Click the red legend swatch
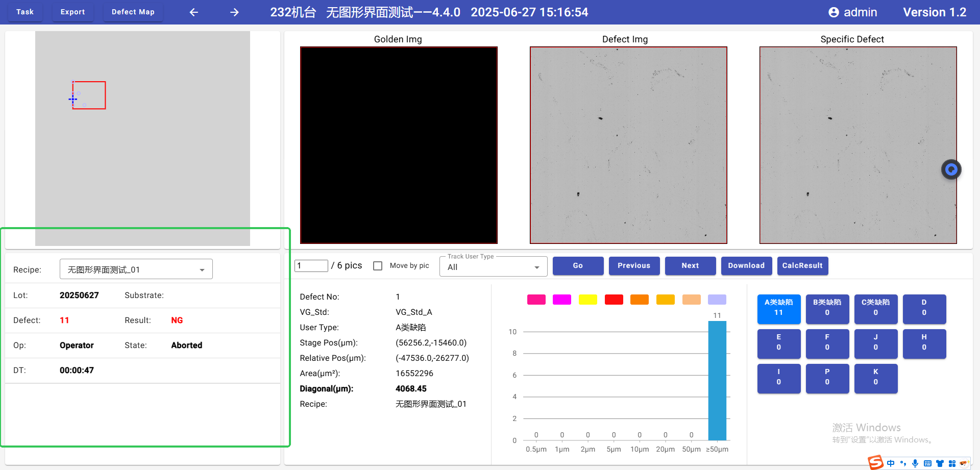 614,300
